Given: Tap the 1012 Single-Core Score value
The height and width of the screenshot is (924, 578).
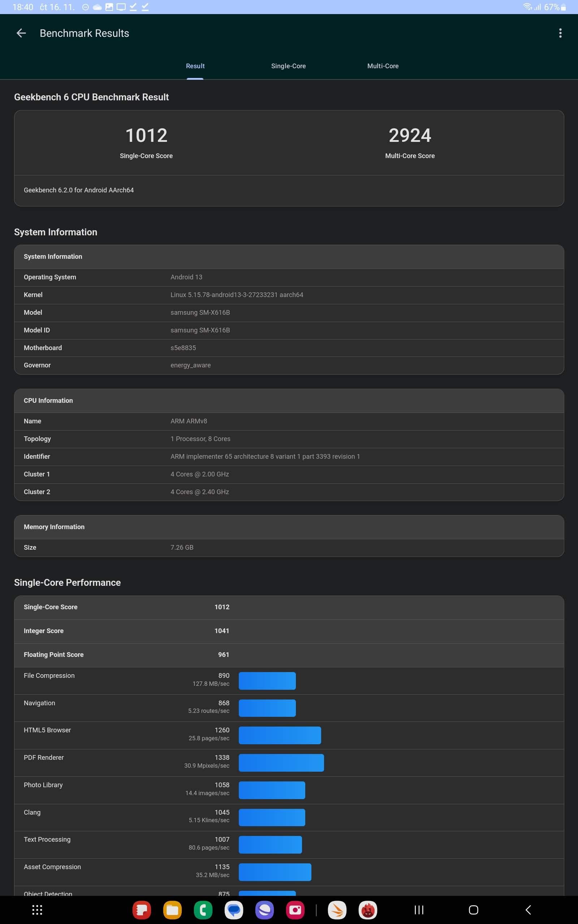Looking at the screenshot, I should coord(146,135).
